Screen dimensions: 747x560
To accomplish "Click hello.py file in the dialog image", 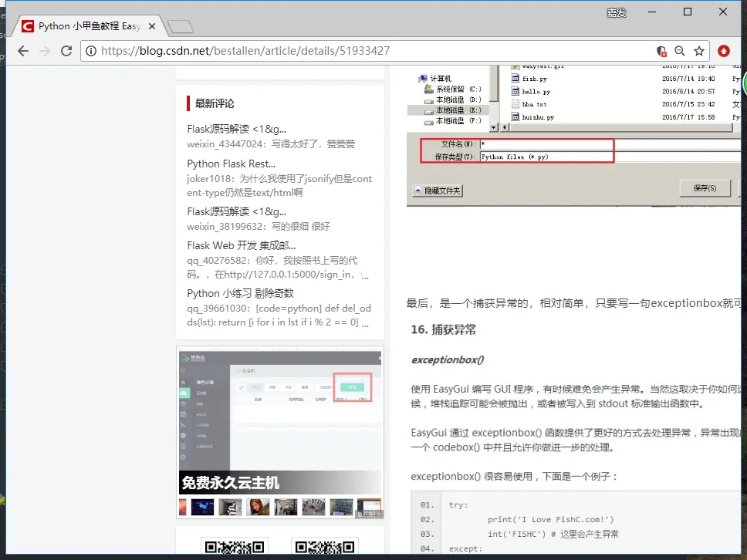I will [531, 92].
